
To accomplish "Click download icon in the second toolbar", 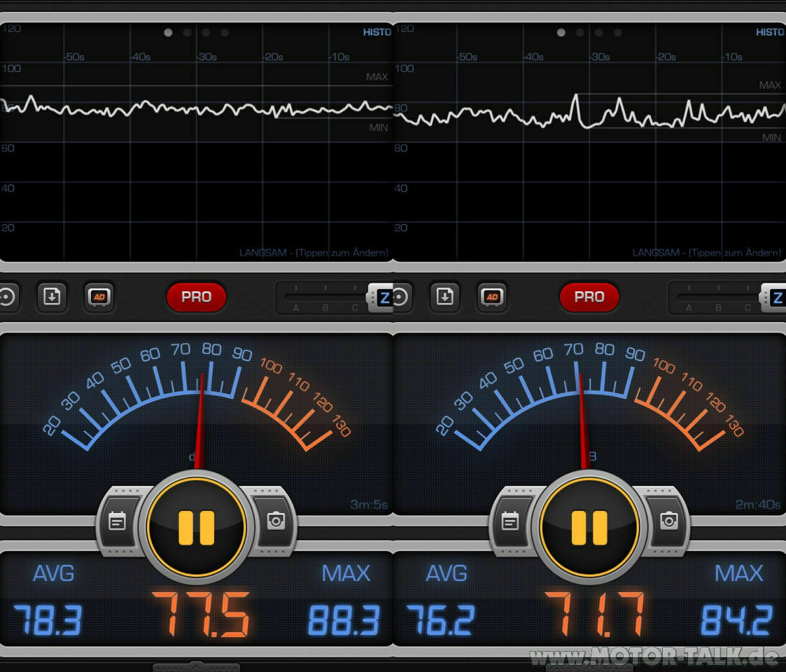I will point(444,297).
